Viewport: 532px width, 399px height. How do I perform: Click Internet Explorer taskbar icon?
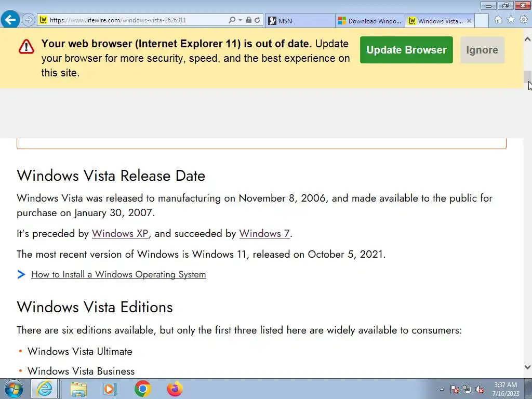pyautogui.click(x=45, y=389)
